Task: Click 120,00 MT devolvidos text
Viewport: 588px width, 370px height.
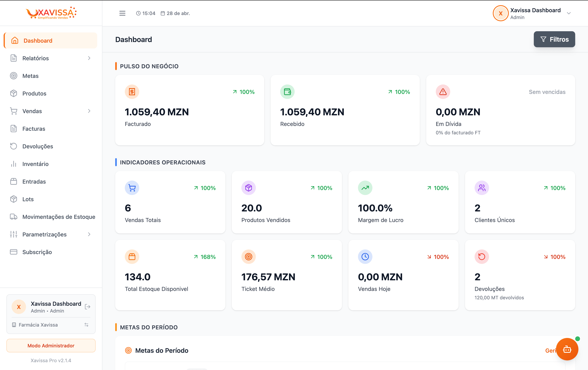Action: tap(499, 298)
